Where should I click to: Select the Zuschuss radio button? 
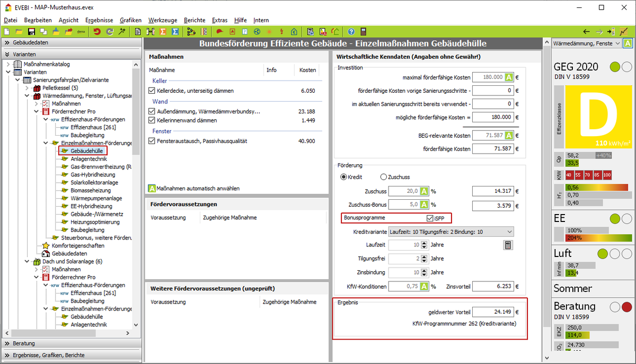point(384,177)
